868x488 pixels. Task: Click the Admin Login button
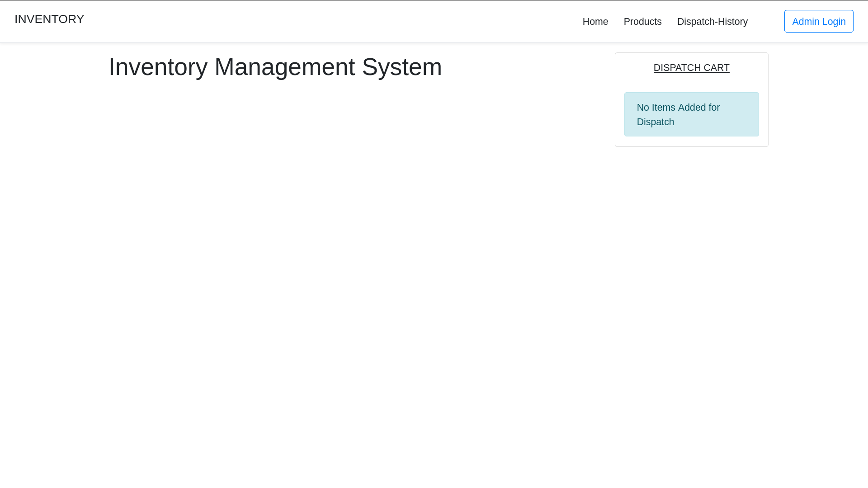pyautogui.click(x=819, y=21)
